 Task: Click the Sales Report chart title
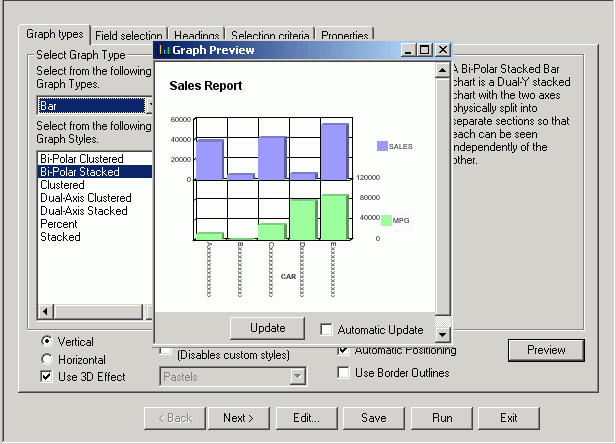point(205,86)
